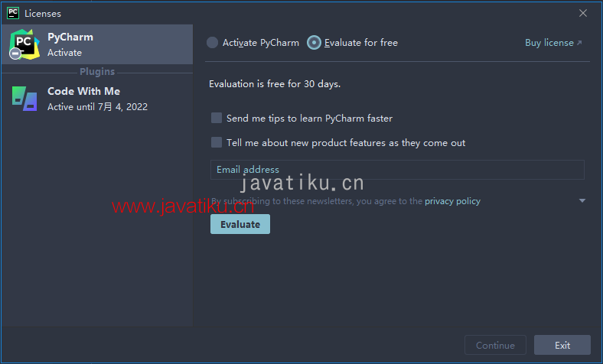Click the Evaluate button
The height and width of the screenshot is (364, 603).
240,224
